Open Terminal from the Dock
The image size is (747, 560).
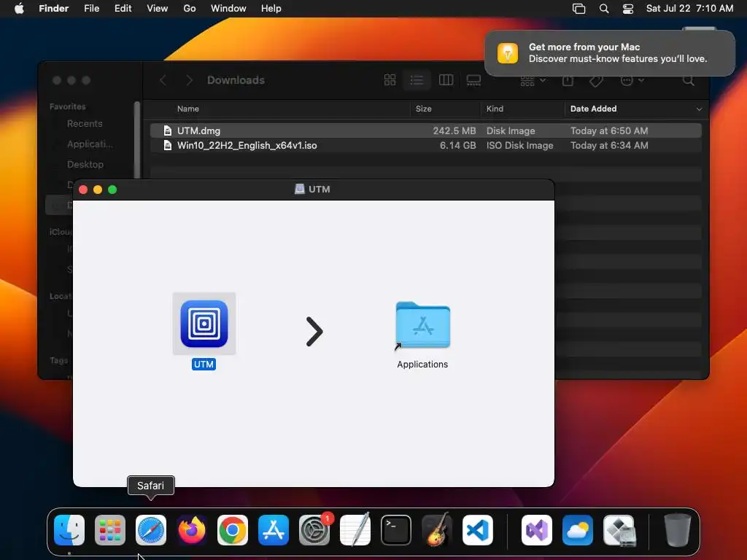coord(396,530)
